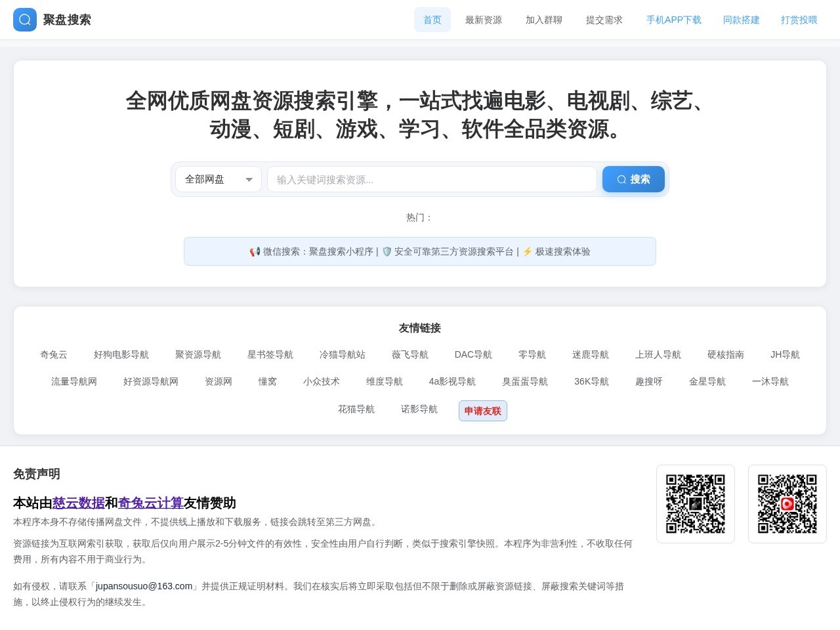Visit 迷鹿导航 link
Screen dimensions: 840x630
coord(591,354)
